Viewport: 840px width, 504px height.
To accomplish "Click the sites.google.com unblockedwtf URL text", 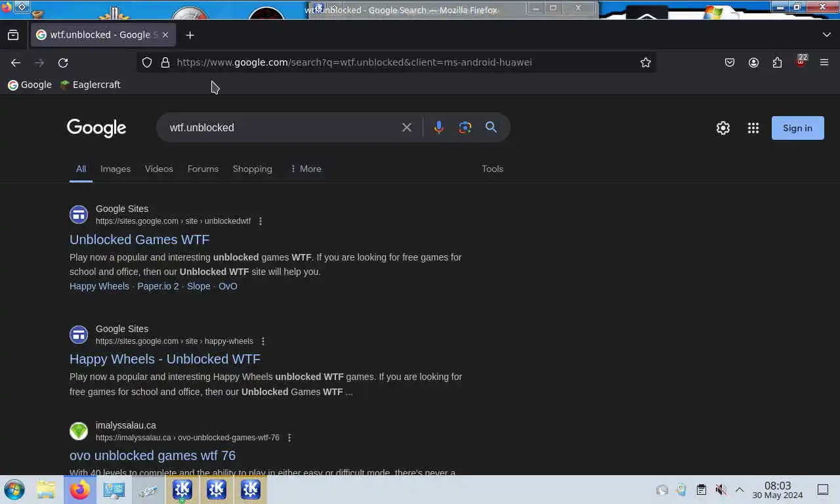I will click(x=173, y=221).
